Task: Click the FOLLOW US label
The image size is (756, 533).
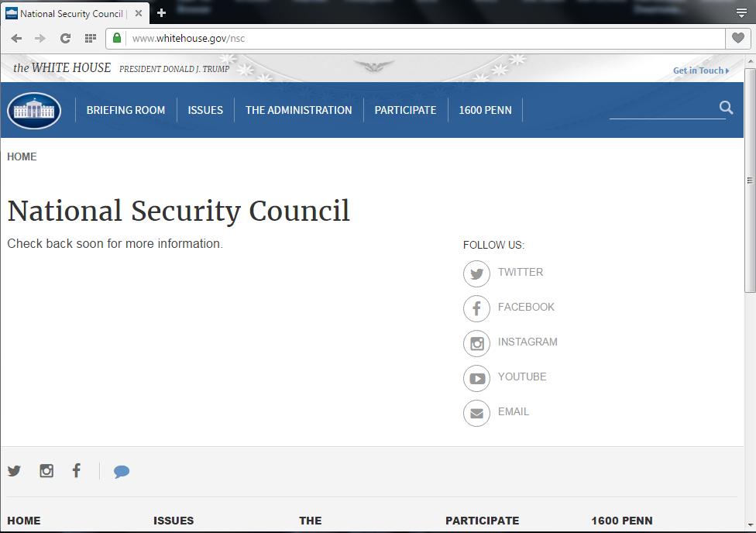Action: (493, 245)
